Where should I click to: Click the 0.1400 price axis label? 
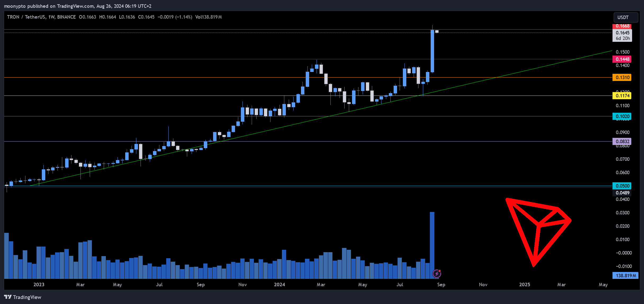(x=623, y=66)
